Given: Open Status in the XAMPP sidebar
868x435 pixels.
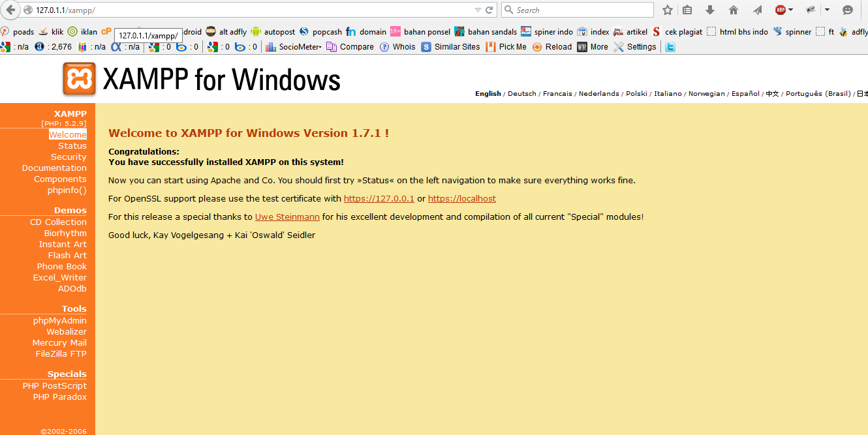Looking at the screenshot, I should point(72,146).
